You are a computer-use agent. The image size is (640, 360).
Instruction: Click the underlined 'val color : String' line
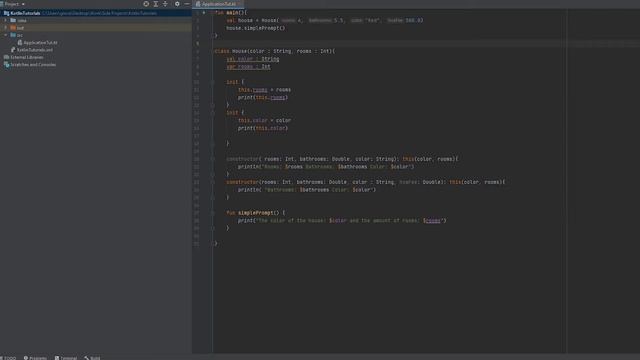[253, 59]
